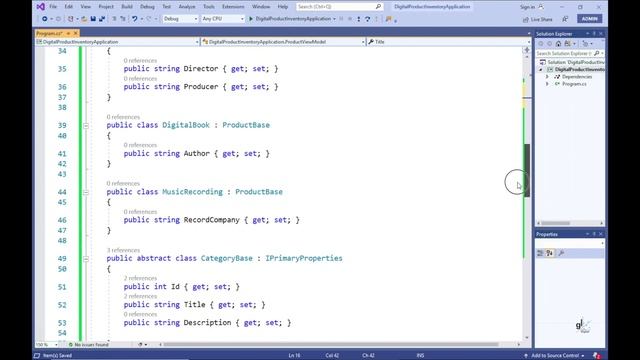This screenshot has height=360, width=640.
Task: Select the Solution node in Solution Explorer
Action: pyautogui.click(x=572, y=62)
